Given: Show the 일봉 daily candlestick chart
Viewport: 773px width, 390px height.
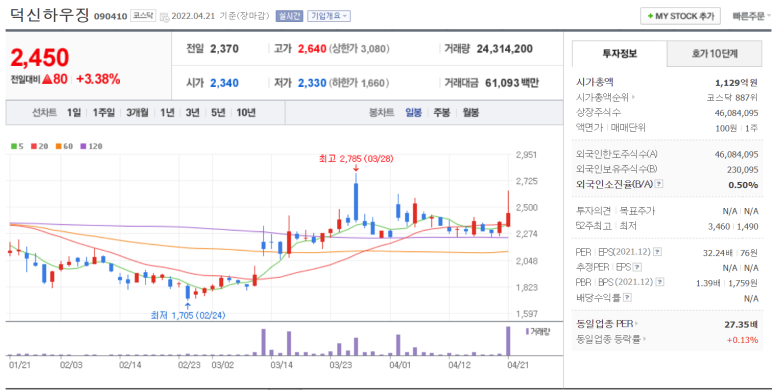Looking at the screenshot, I should coord(413,113).
